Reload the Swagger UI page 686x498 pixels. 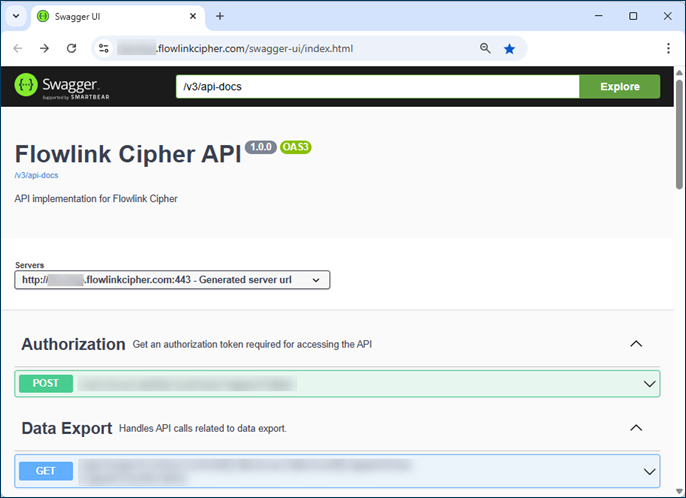71,48
